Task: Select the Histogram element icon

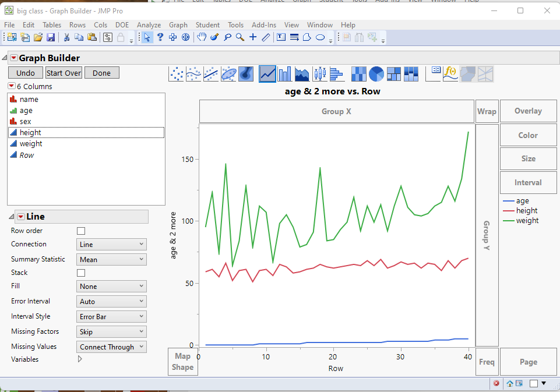Action: point(337,74)
